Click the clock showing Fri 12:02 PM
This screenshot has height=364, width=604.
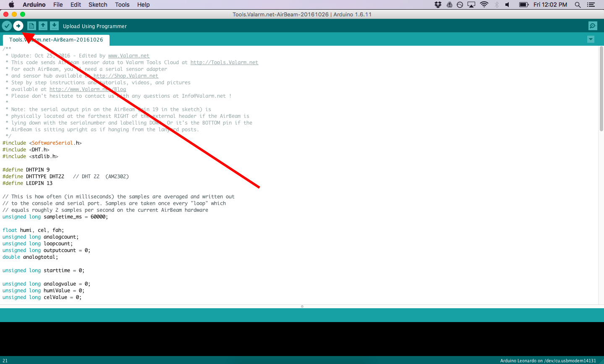pyautogui.click(x=550, y=5)
